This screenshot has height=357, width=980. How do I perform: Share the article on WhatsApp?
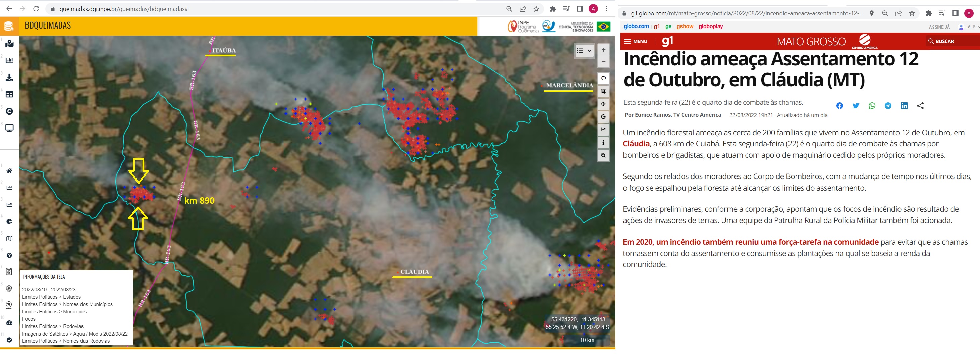point(872,106)
